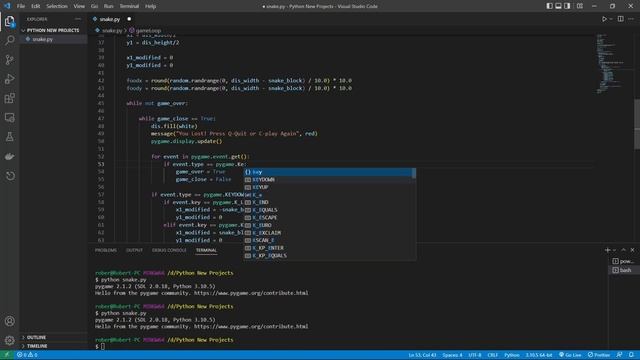
Task: Switch to the DEBUG CONSOLE tab
Action: (169, 250)
